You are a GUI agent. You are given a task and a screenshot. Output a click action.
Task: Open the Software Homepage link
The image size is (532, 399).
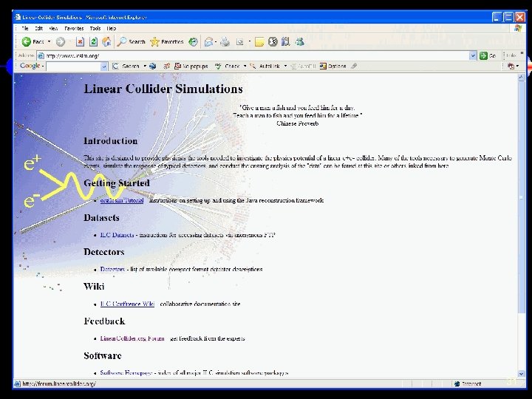(126, 372)
